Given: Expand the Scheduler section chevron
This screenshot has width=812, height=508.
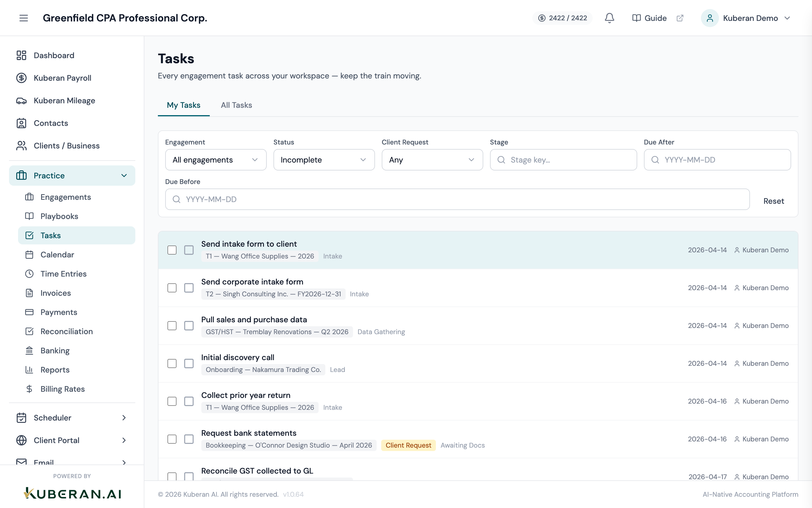Looking at the screenshot, I should 124,418.
